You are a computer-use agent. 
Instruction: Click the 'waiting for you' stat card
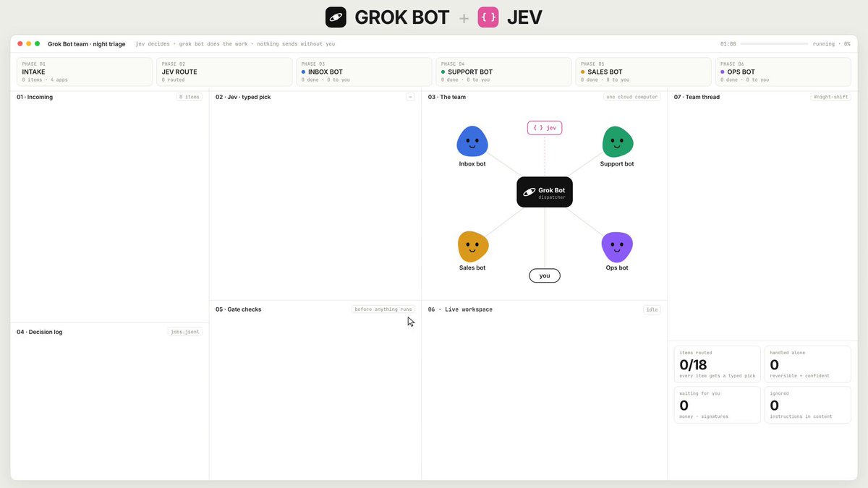[x=717, y=405]
